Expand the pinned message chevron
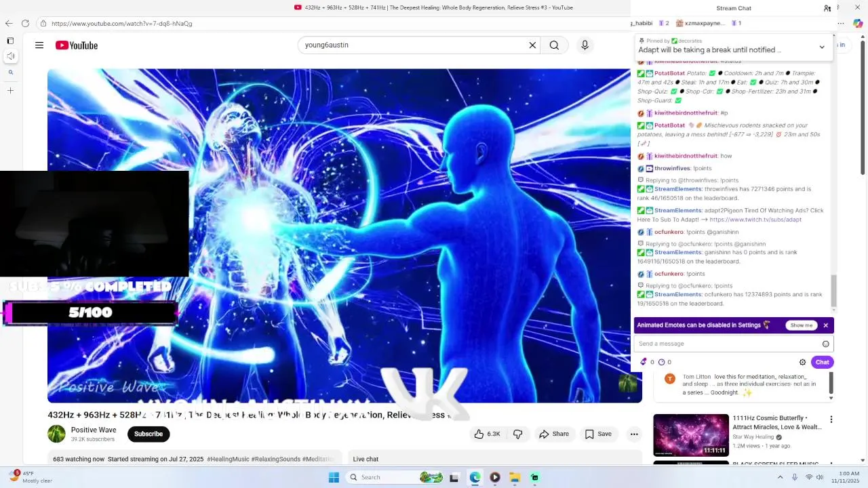This screenshot has height=488, width=868. (822, 47)
